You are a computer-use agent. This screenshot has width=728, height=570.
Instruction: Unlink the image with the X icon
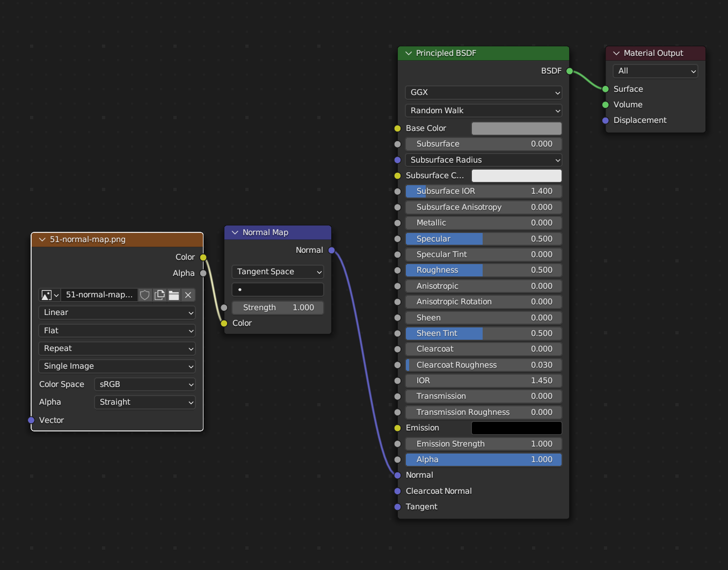188,295
